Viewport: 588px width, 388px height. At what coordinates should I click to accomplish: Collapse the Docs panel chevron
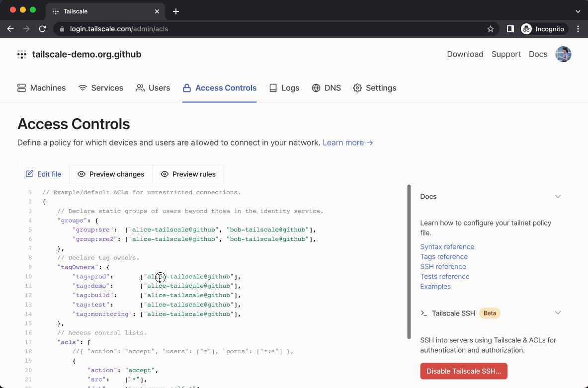(x=558, y=197)
